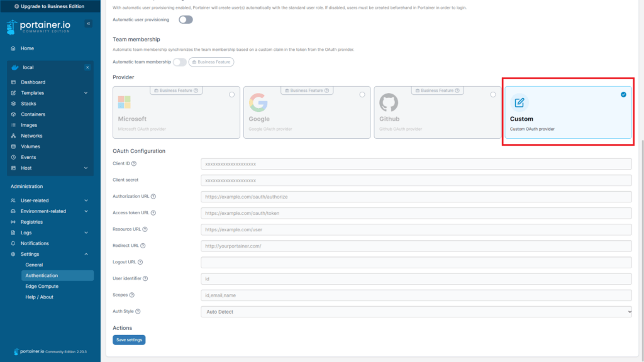Screen dimensions: 644x362
Task: Click the Registries icon
Action: 13,222
